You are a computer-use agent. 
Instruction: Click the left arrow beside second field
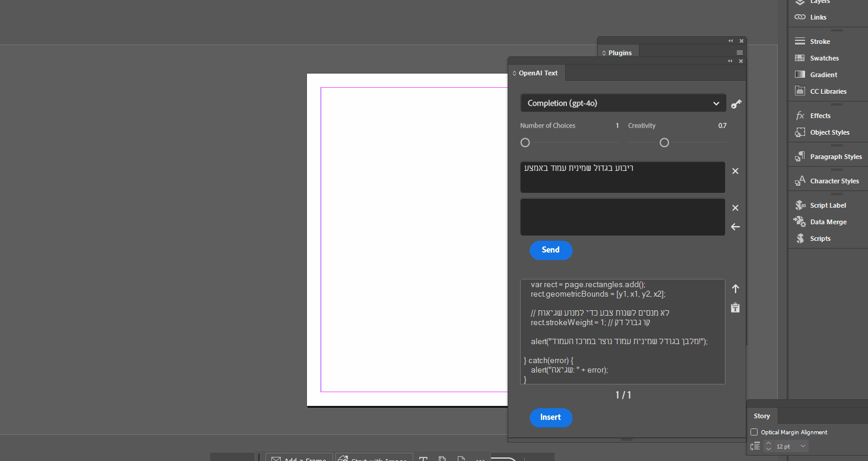[735, 227]
